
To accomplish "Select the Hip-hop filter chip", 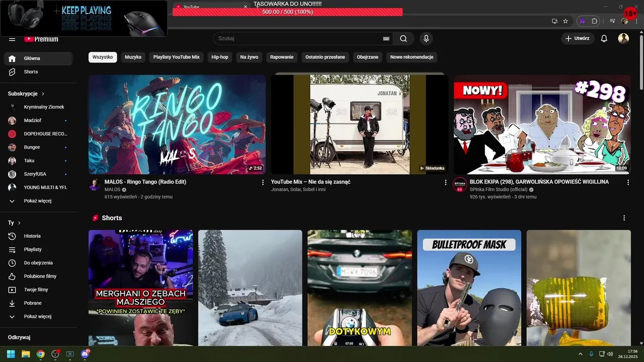I will coord(220,57).
